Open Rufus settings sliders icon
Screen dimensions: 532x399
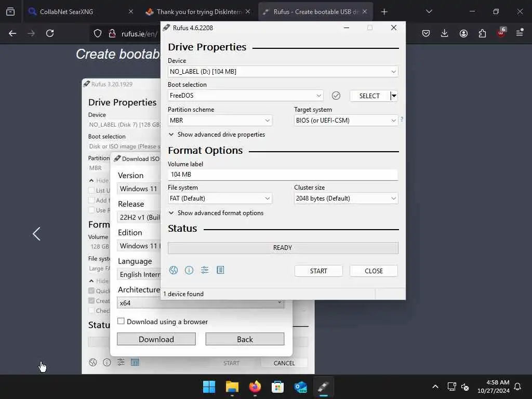[205, 270]
